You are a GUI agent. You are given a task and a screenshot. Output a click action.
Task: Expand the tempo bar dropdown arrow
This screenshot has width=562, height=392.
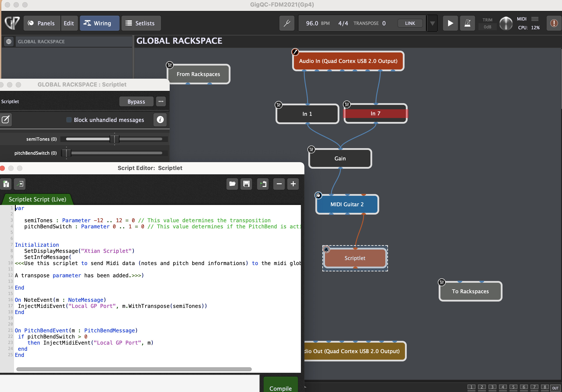433,23
